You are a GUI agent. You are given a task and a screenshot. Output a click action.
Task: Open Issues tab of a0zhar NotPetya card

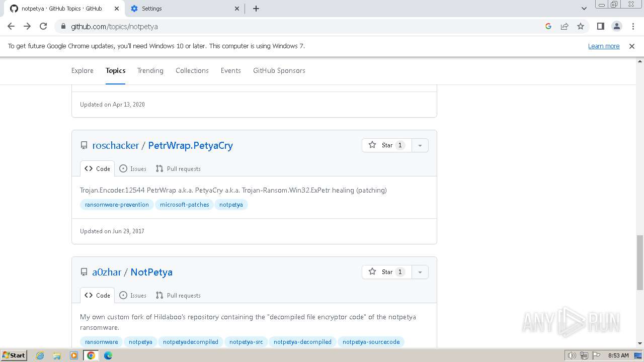[x=133, y=296]
